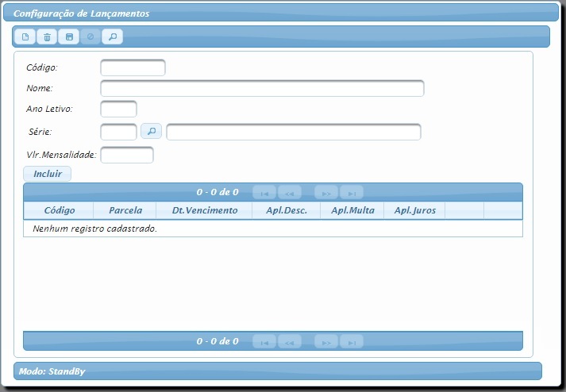Go to next page in bottom paginator
566x392 pixels.
[x=326, y=341]
